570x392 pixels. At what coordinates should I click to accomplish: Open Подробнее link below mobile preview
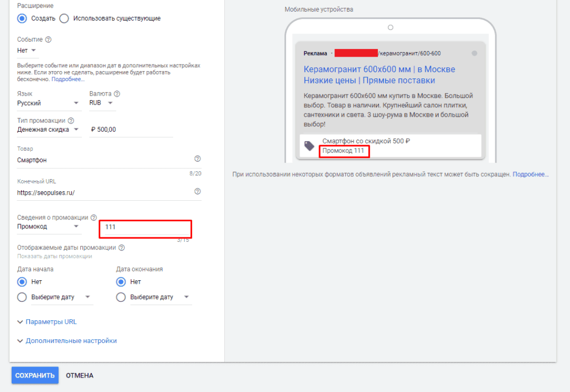[530, 174]
